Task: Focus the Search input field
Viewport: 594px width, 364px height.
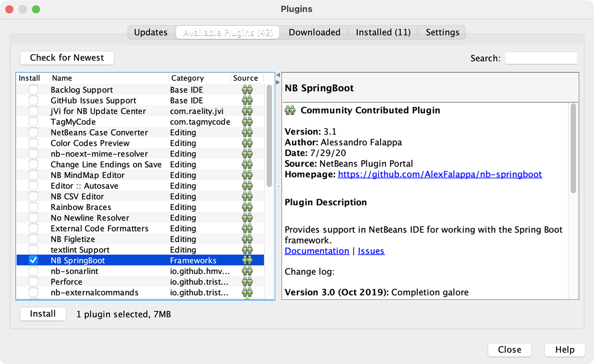Action: 541,58
